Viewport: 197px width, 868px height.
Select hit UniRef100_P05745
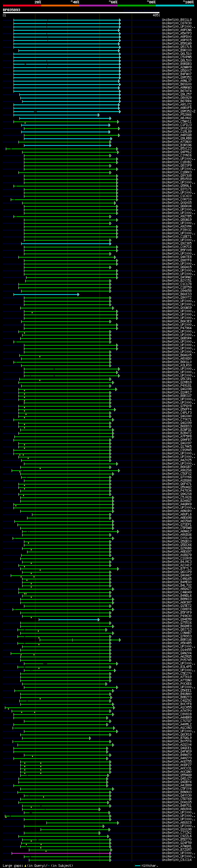coord(177,660)
